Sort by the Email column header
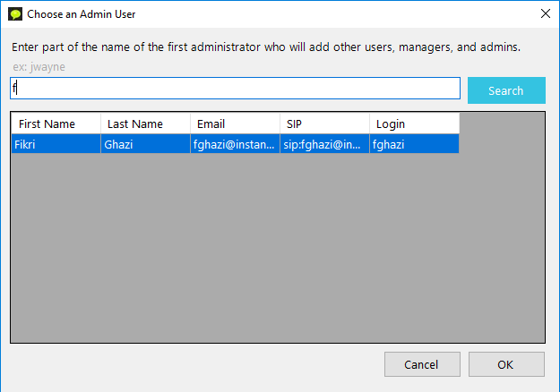The height and width of the screenshot is (392, 560). (x=236, y=124)
